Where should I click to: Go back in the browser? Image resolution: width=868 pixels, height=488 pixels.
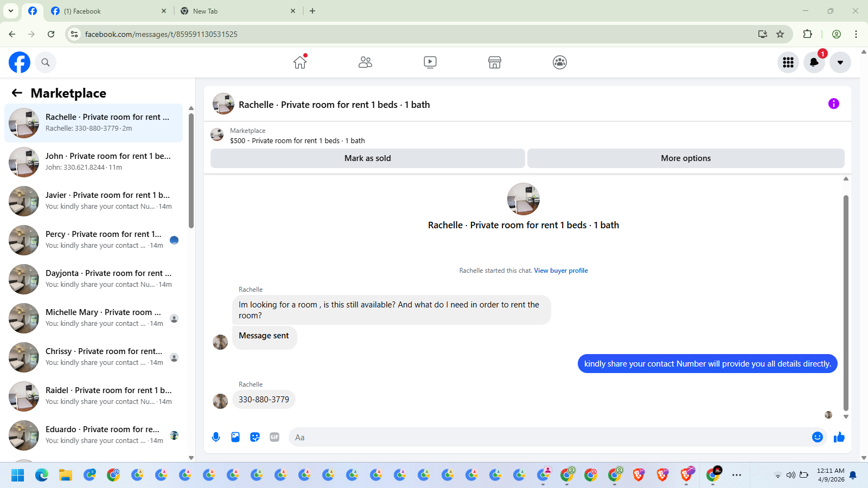click(12, 34)
